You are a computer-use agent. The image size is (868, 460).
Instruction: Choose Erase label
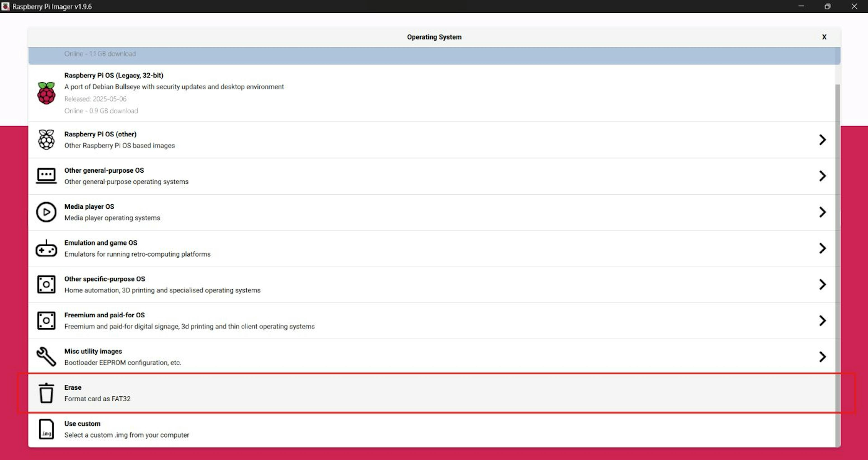pyautogui.click(x=73, y=387)
